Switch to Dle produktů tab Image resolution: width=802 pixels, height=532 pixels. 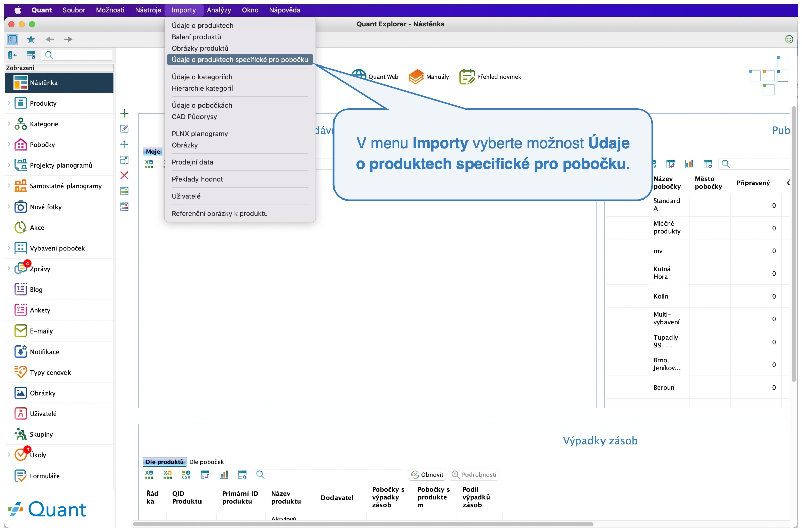point(164,462)
